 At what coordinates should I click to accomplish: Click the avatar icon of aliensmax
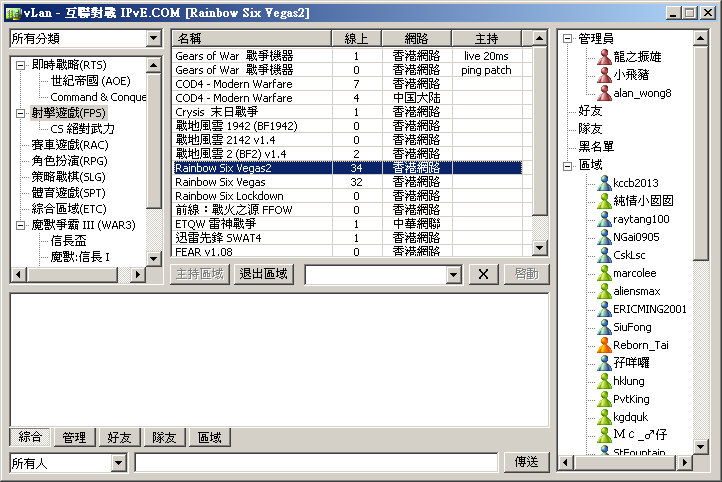604,291
